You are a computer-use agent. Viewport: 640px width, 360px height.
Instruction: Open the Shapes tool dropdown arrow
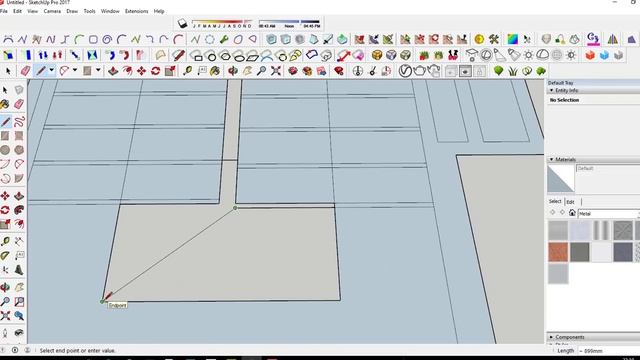click(x=98, y=71)
